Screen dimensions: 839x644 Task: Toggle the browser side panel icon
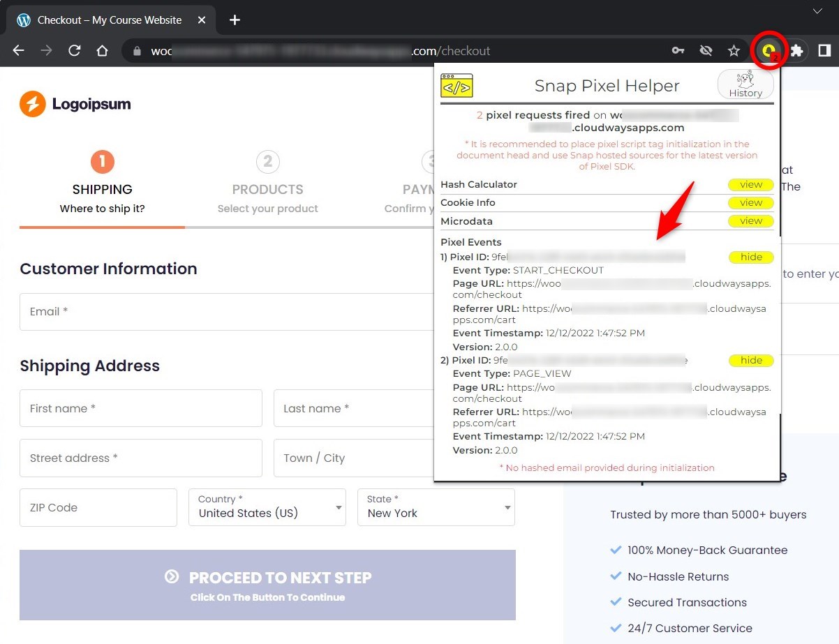[x=824, y=51]
